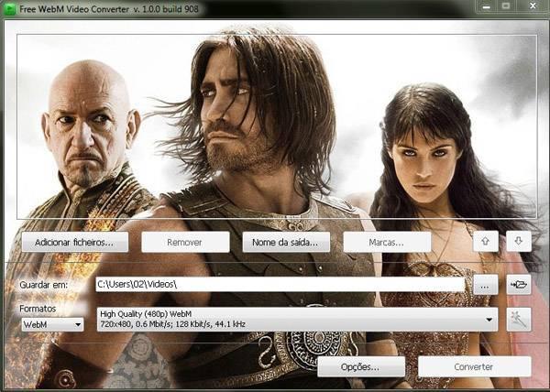
Task: Close the Free WebM Video Converter window
Action: pos(533,6)
